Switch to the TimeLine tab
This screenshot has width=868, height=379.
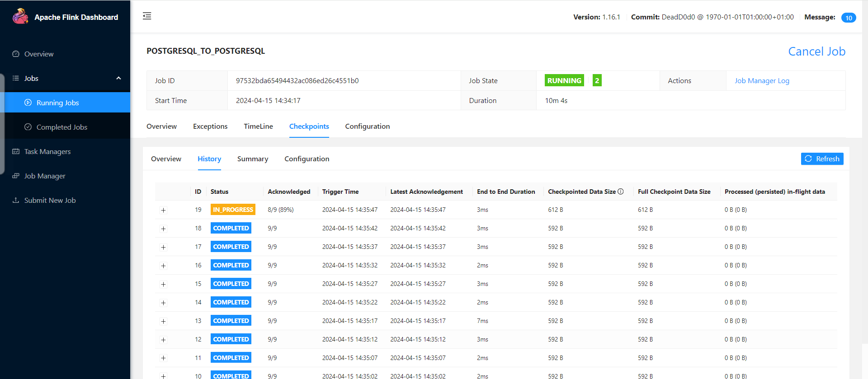(258, 126)
